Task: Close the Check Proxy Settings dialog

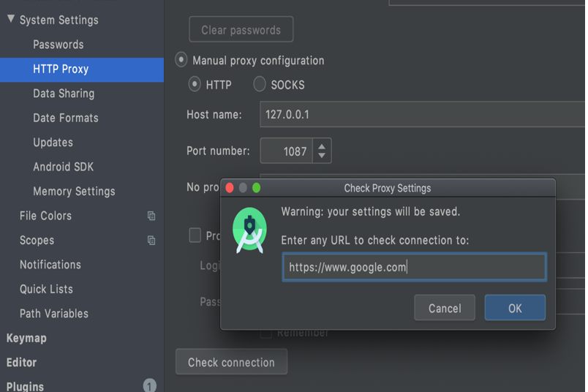Action: pyautogui.click(x=230, y=187)
